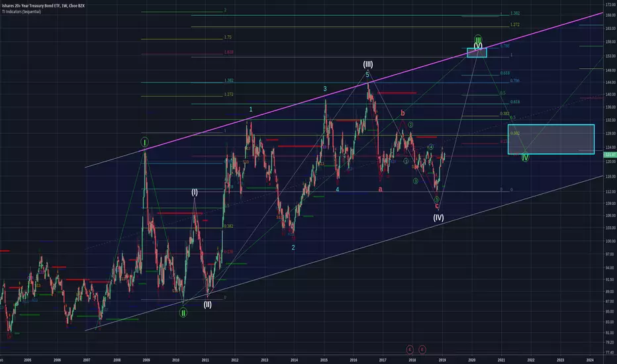
Task: Click the 148.00 price axis label
Action: pyautogui.click(x=610, y=70)
